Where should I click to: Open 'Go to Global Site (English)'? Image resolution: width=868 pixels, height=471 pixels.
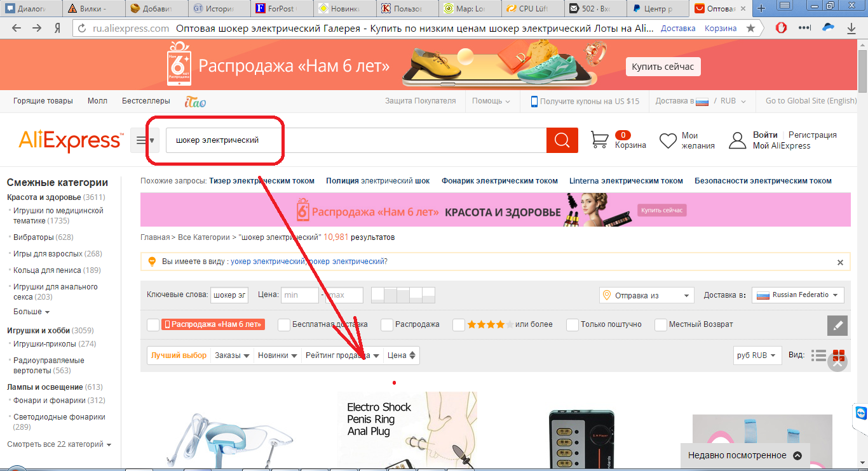[811, 101]
